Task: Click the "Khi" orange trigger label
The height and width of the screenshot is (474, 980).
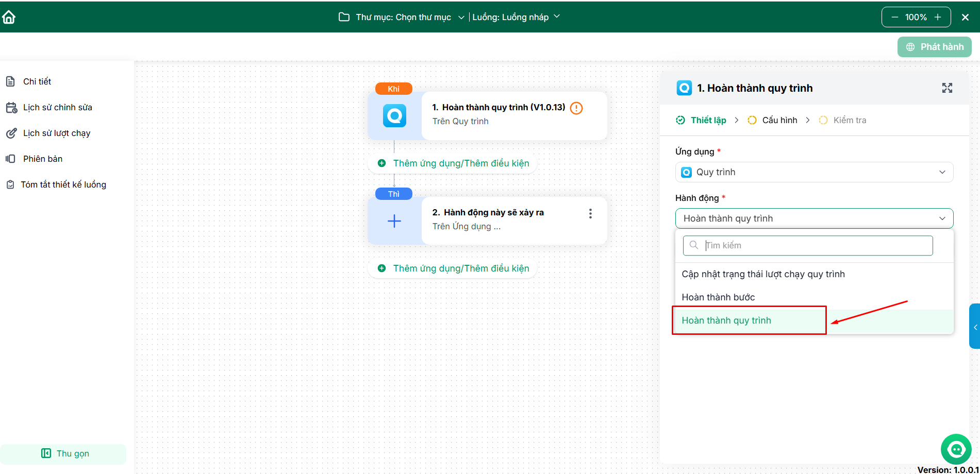Action: tap(394, 89)
